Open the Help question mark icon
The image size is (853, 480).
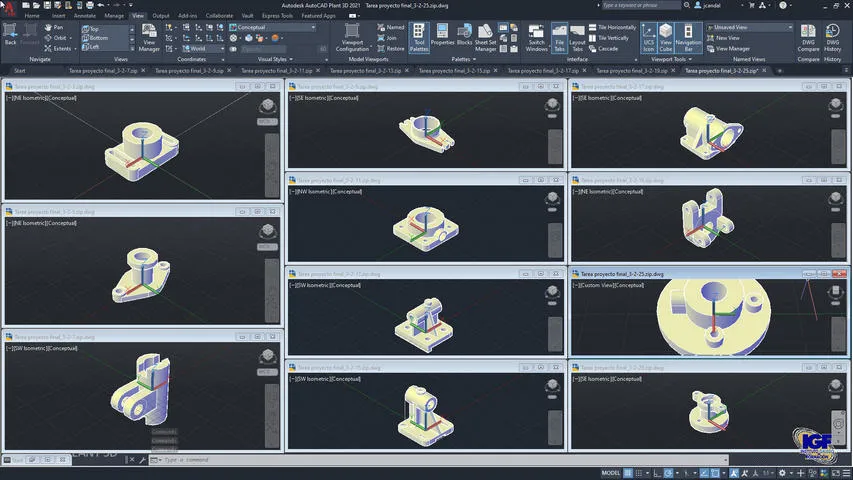(x=783, y=5)
